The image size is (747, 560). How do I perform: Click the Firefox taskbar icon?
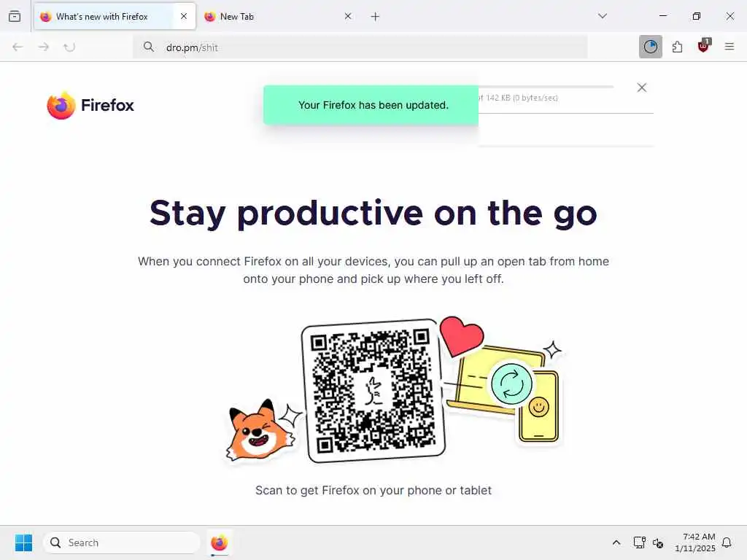point(219,542)
